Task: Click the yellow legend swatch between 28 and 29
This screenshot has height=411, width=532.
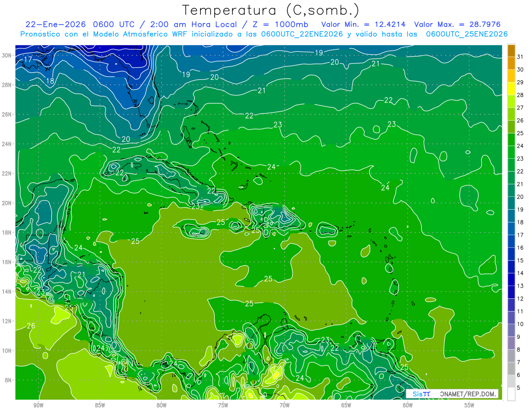Action: coord(511,89)
